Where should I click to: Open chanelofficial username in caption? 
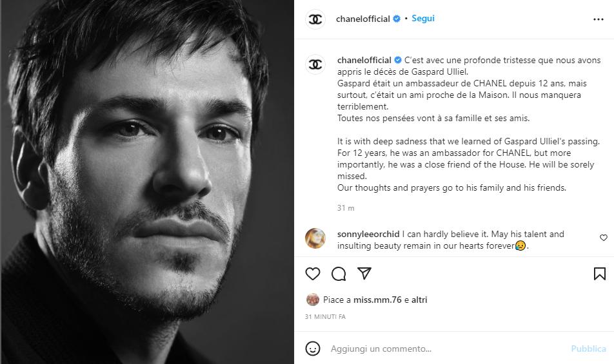pyautogui.click(x=364, y=60)
